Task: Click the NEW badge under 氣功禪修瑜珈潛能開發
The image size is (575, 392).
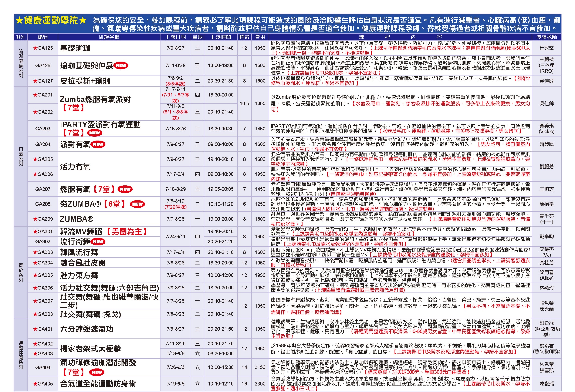Action: 97,372
